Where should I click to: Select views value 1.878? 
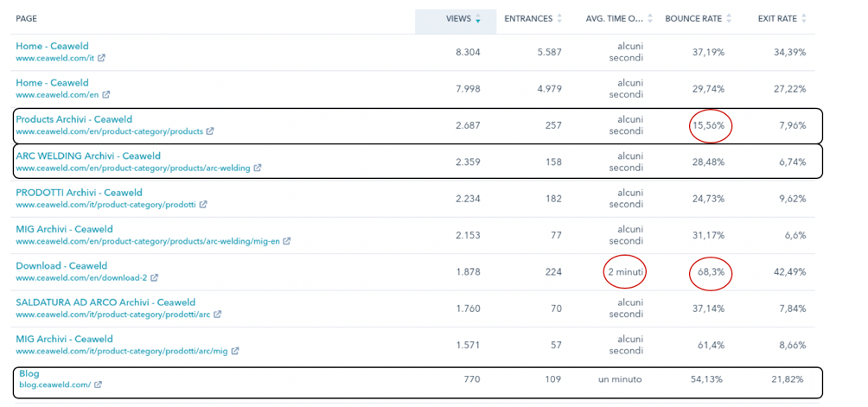tap(469, 272)
